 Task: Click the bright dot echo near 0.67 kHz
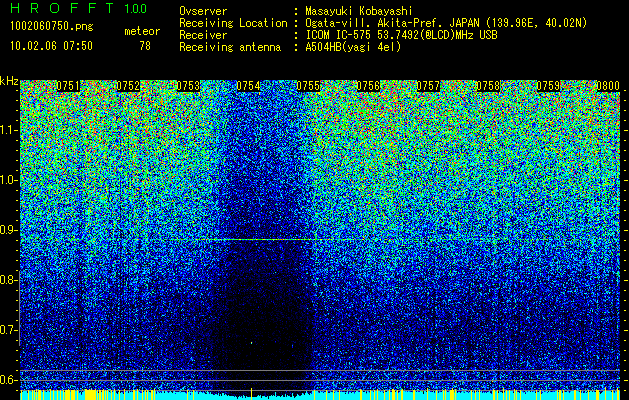click(x=252, y=343)
